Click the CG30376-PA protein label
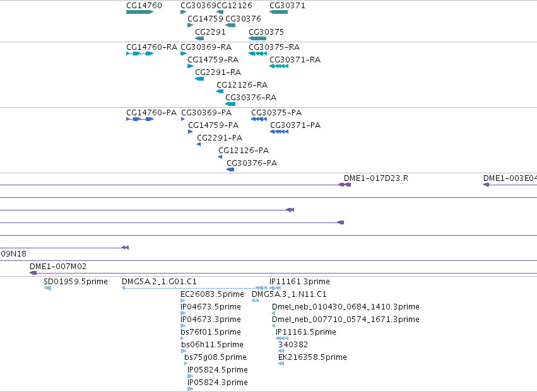Screen dimensions: 537x392 252,163
